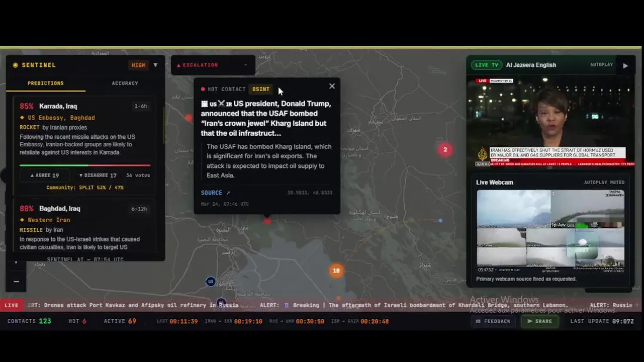Image resolution: width=644 pixels, height=362 pixels.
Task: Click the LIVE ticker badge
Action: (11, 305)
